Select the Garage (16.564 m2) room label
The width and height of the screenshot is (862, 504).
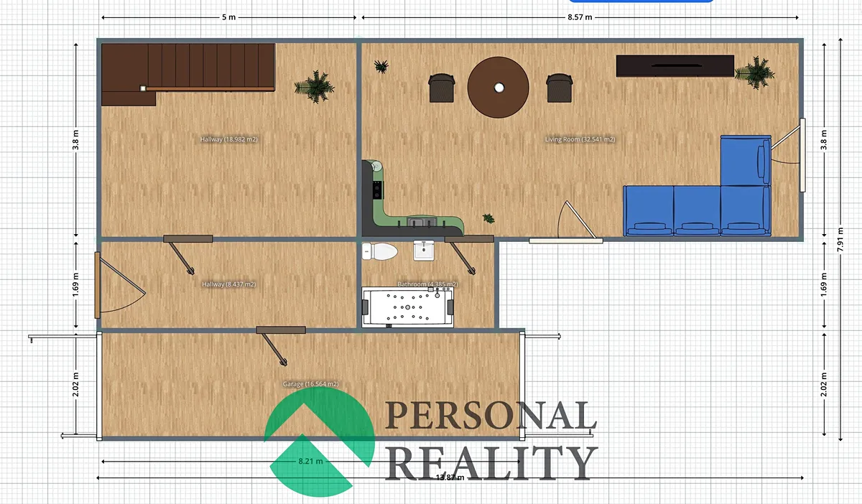310,384
